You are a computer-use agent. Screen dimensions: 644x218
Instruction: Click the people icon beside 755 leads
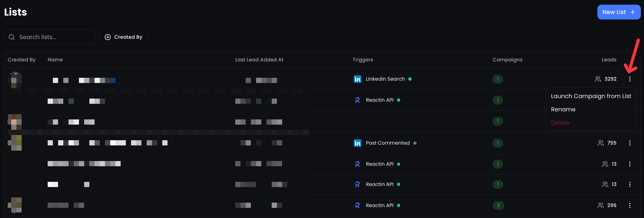(x=600, y=143)
